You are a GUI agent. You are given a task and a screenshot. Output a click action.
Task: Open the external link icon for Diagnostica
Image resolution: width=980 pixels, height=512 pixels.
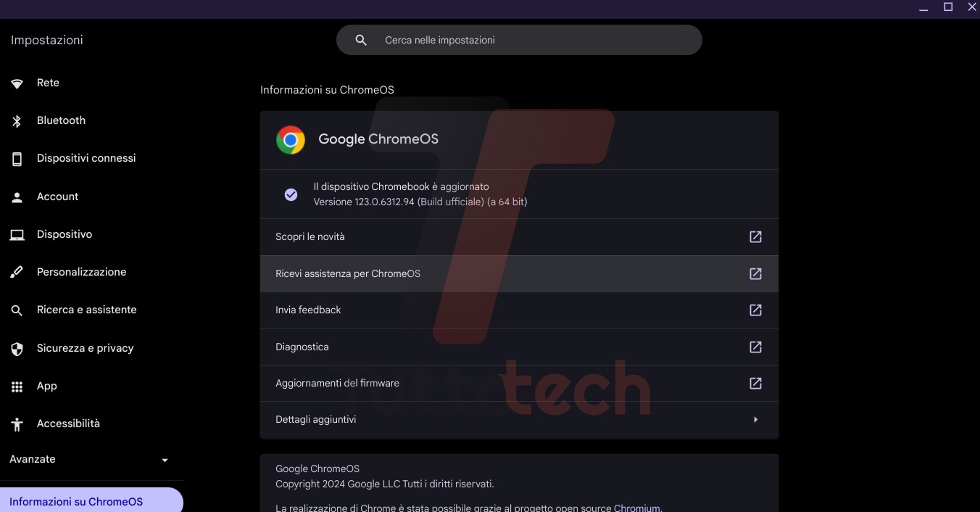(755, 347)
